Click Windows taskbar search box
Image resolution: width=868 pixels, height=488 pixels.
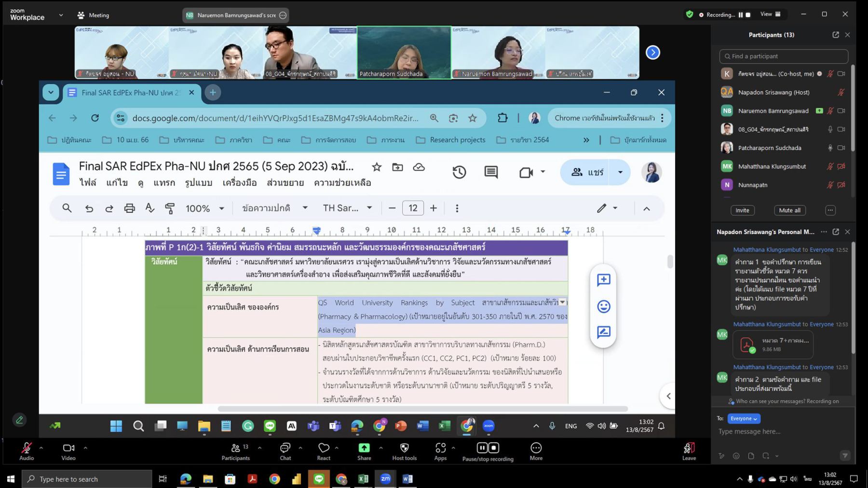[x=87, y=479]
